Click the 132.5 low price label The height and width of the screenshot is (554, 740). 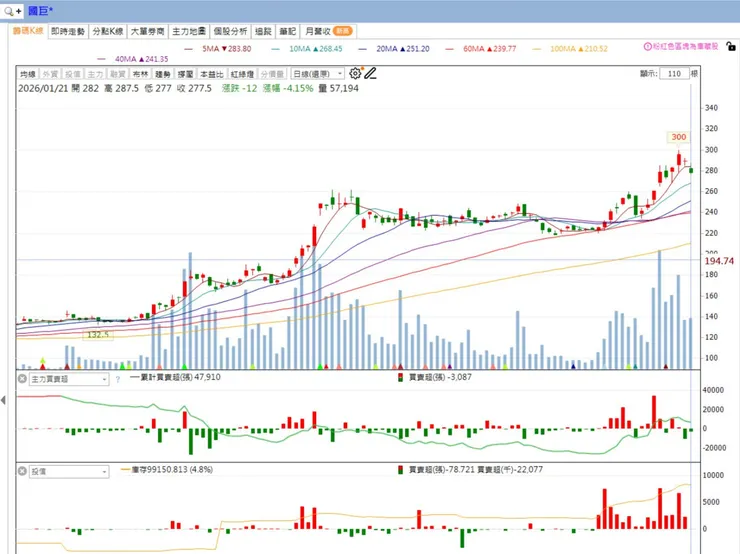98,335
